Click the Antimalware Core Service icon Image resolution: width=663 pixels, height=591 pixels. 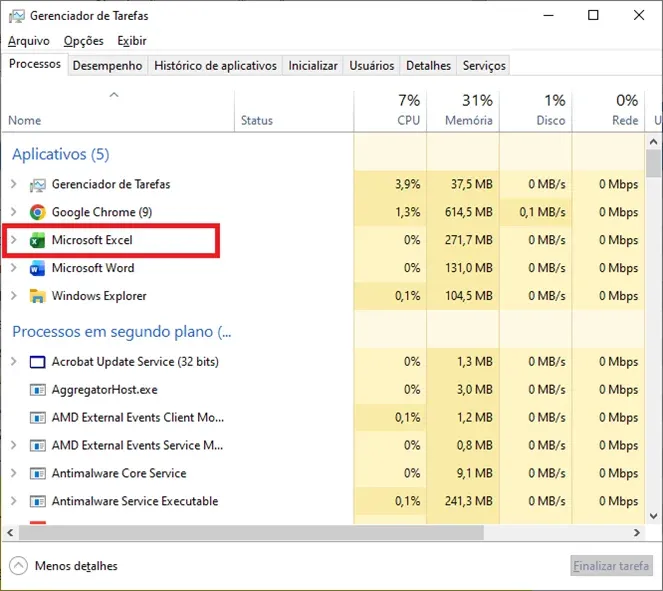(37, 473)
